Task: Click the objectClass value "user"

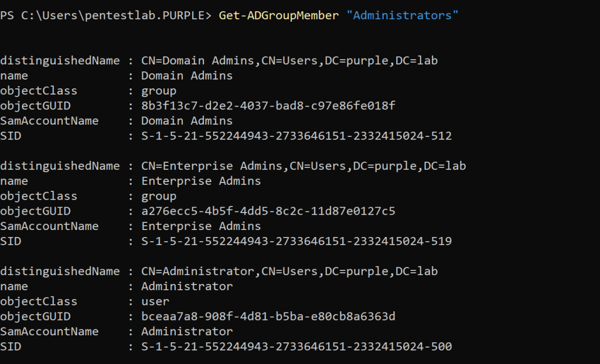Action: pos(155,301)
